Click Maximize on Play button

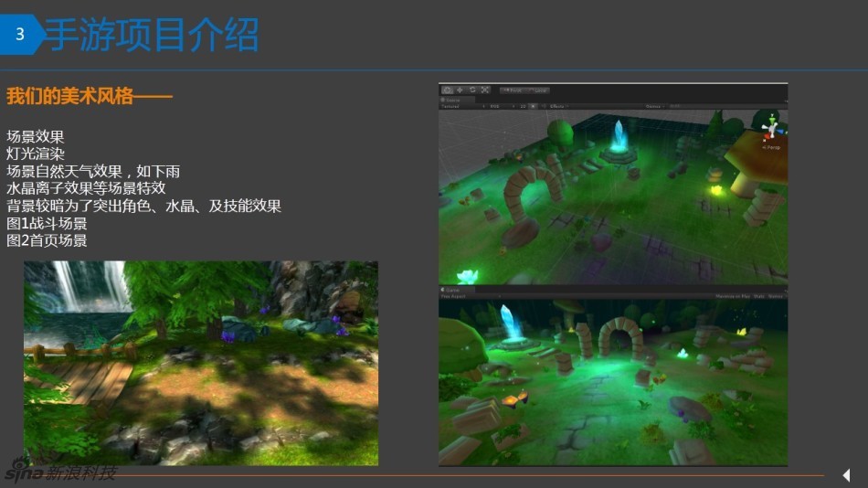pos(731,296)
